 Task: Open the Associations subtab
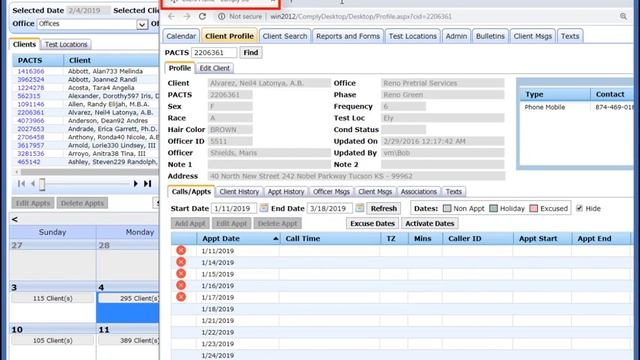pyautogui.click(x=419, y=191)
